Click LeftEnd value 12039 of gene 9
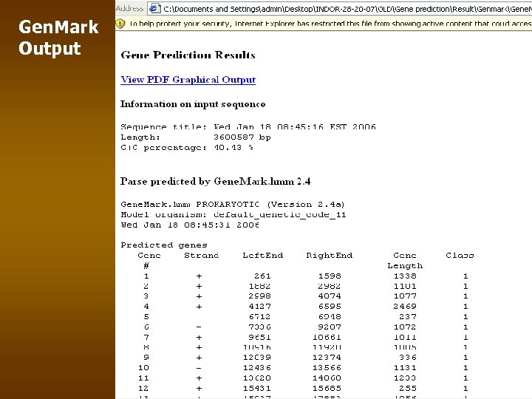 257,358
